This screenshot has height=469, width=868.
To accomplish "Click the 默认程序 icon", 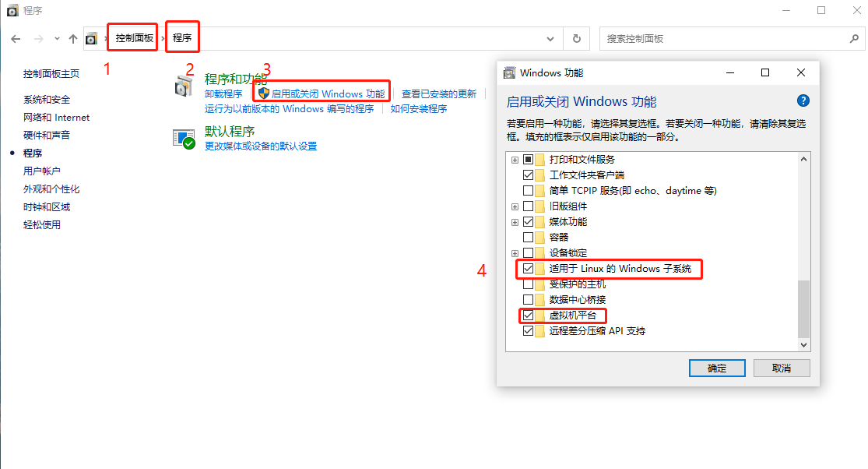I will point(184,139).
